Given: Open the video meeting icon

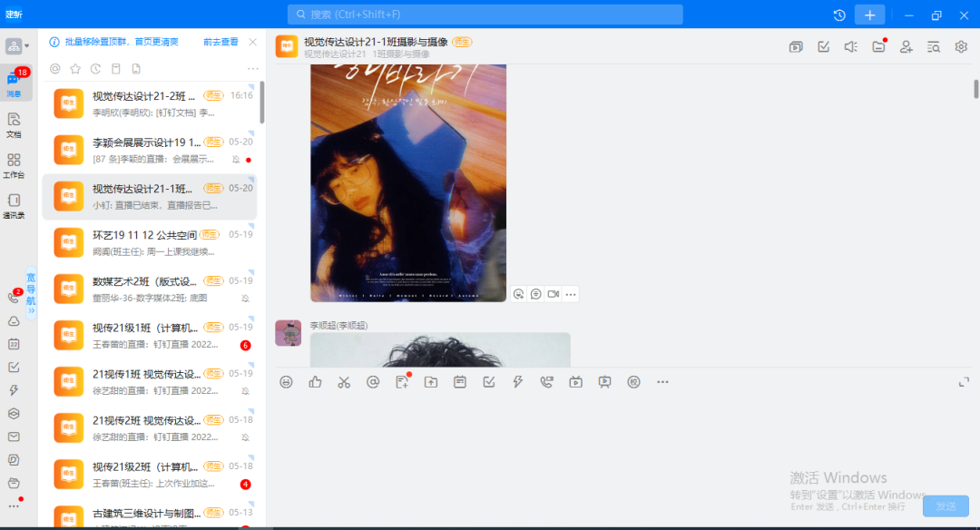Looking at the screenshot, I should click(576, 382).
